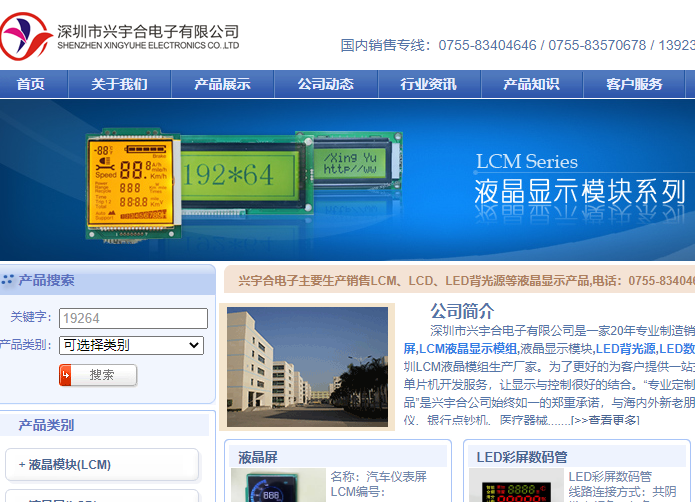
Task: Click the 国内销售专线 phone number text
Action: click(x=518, y=45)
